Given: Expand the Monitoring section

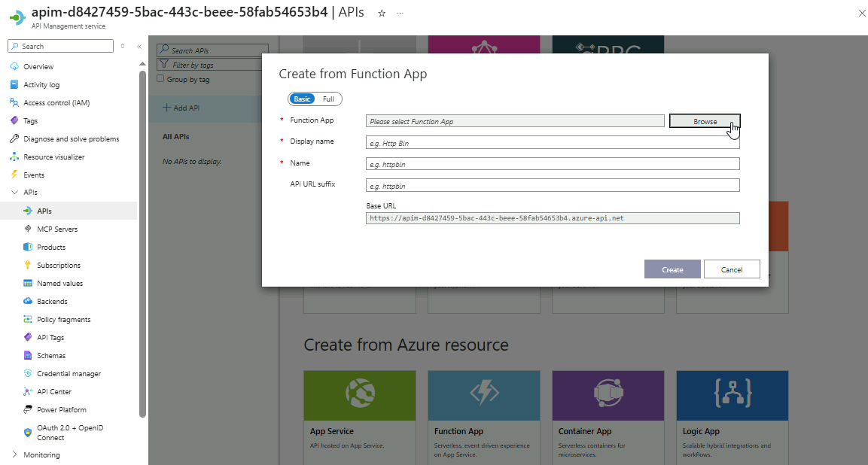Looking at the screenshot, I should [x=14, y=455].
